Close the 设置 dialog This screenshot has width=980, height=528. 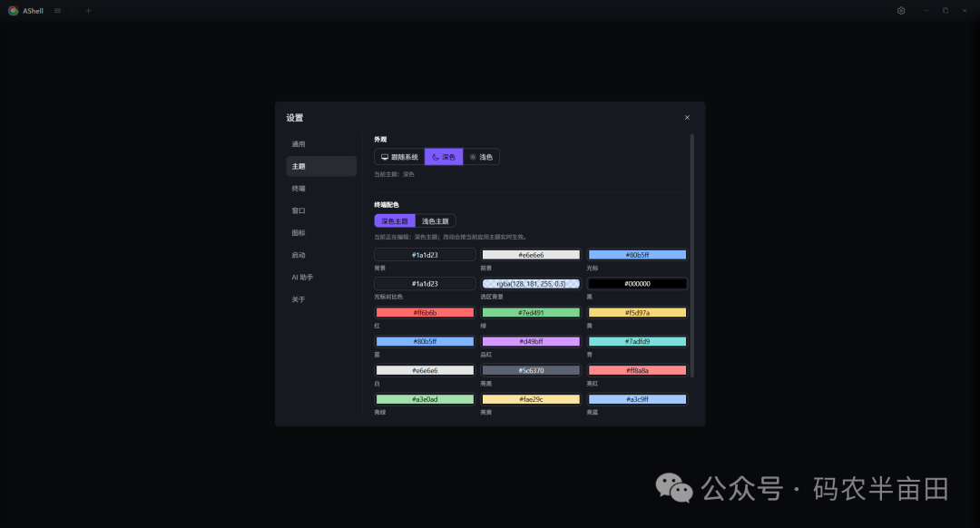click(687, 117)
